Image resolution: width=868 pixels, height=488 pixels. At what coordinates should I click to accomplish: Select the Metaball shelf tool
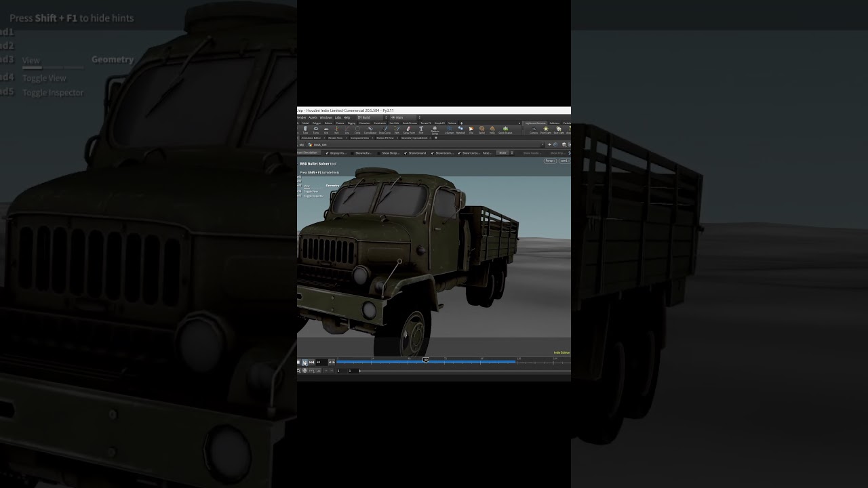460,130
